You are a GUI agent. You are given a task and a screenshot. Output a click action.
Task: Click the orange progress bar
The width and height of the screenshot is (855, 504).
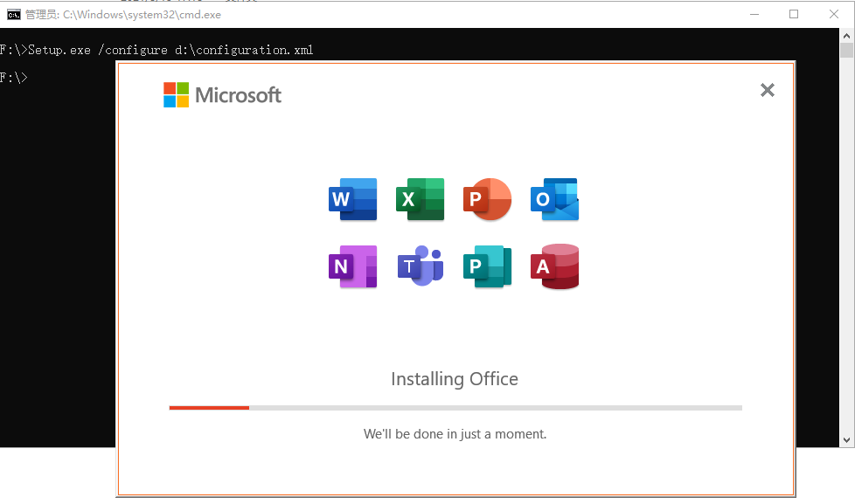click(208, 407)
